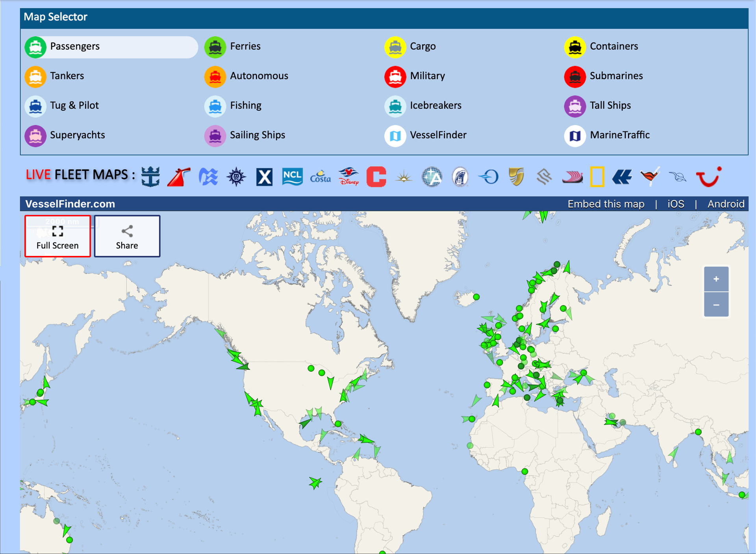Open the Costa fleet map

tap(320, 178)
